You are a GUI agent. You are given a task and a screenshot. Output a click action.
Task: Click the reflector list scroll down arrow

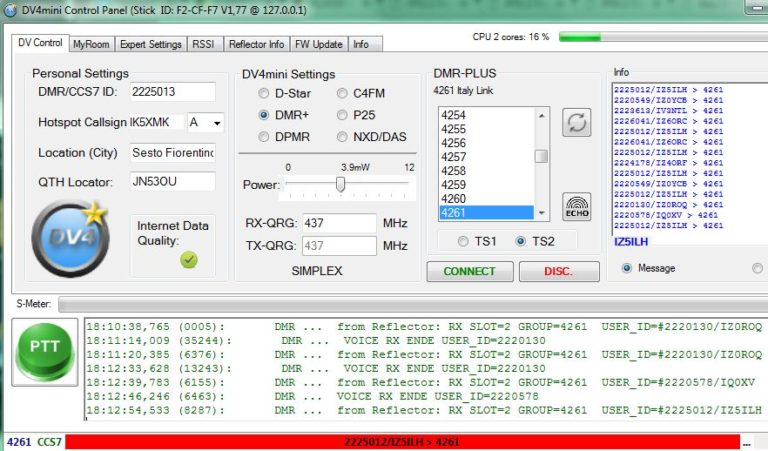(x=541, y=213)
